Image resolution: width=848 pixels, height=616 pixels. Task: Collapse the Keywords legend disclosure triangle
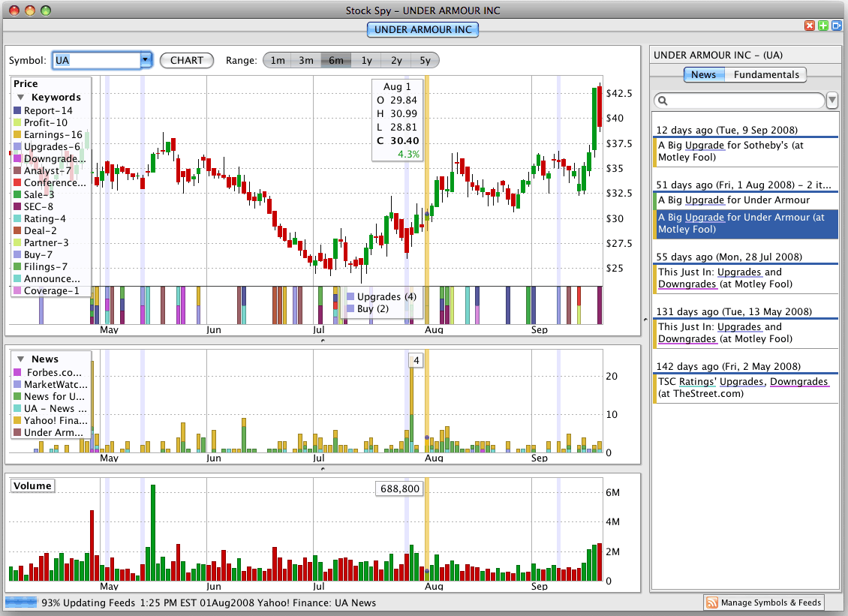pyautogui.click(x=20, y=98)
